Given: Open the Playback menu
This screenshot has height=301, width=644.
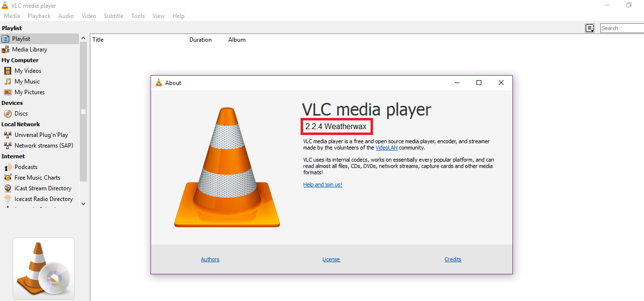Looking at the screenshot, I should pyautogui.click(x=39, y=16).
